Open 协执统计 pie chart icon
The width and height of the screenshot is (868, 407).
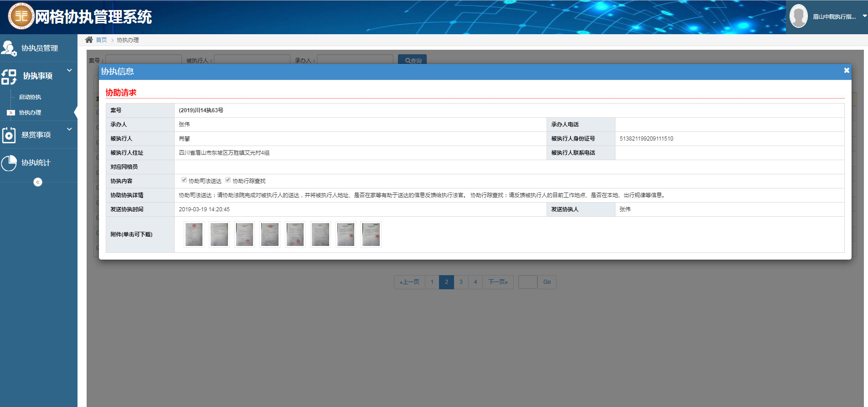pos(9,163)
